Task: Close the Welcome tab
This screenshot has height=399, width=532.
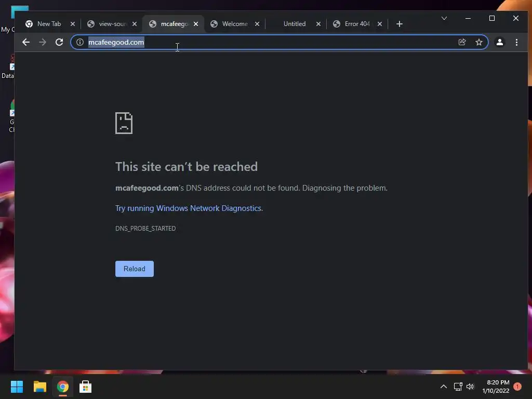Action: pyautogui.click(x=257, y=24)
